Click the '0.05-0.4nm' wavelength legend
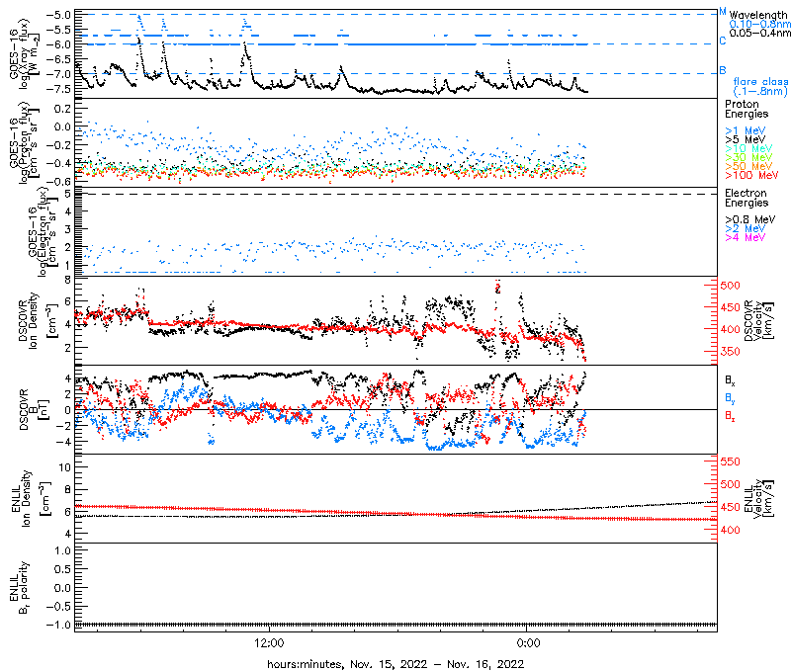Image resolution: width=791 pixels, height=672 pixels. [x=759, y=33]
